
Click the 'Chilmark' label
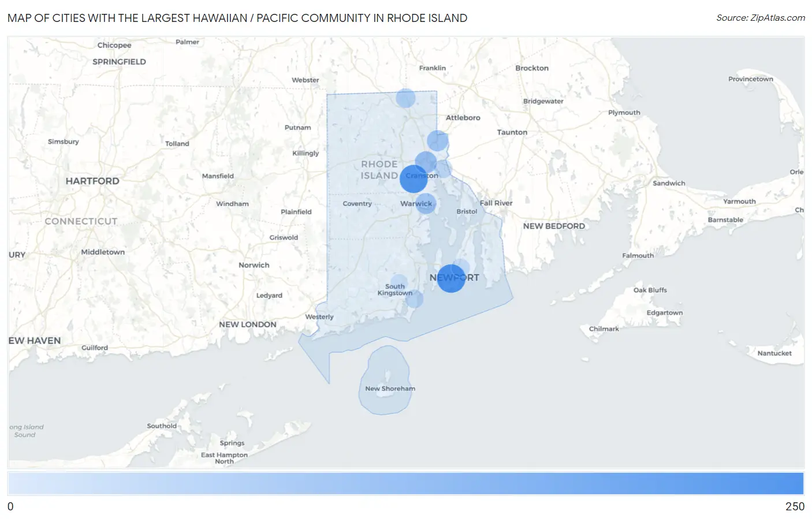[604, 329]
